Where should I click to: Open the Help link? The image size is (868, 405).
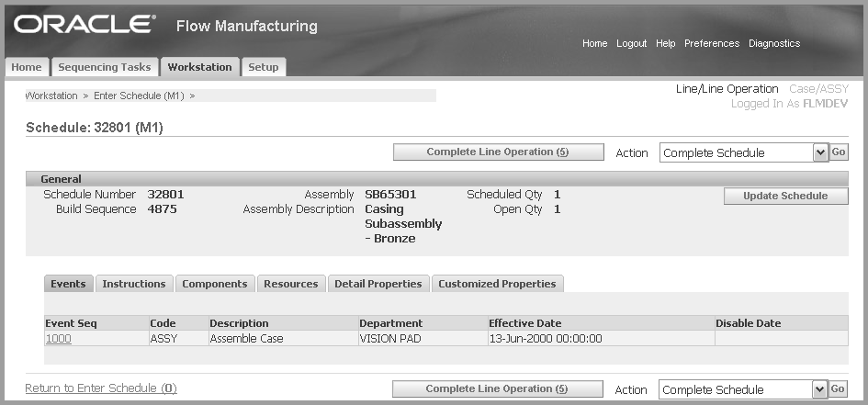pos(665,43)
